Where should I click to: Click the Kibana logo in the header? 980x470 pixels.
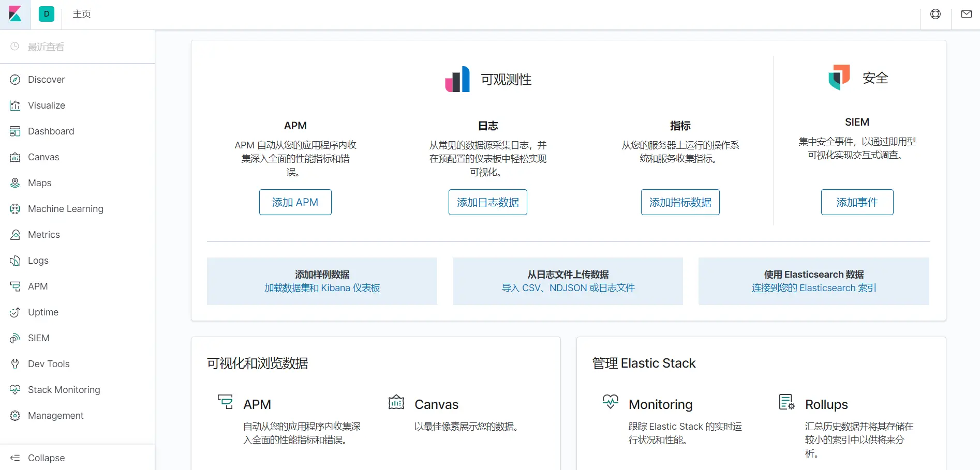[15, 14]
